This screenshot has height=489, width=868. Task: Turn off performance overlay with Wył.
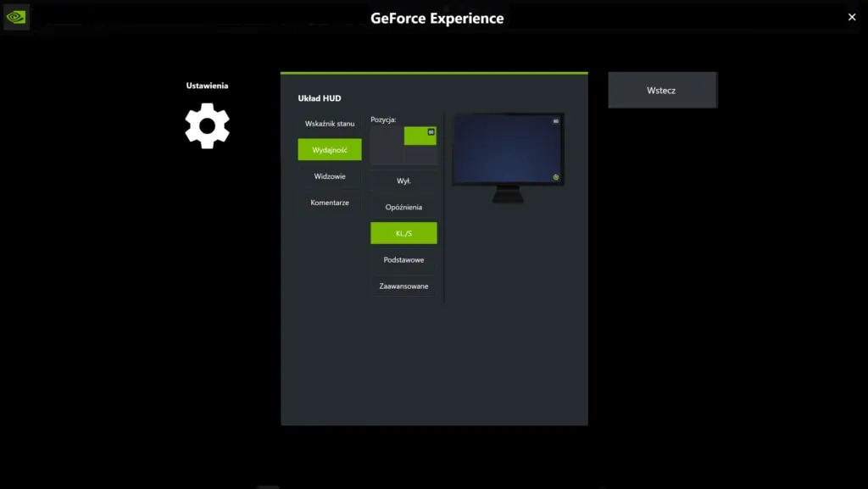(x=403, y=181)
